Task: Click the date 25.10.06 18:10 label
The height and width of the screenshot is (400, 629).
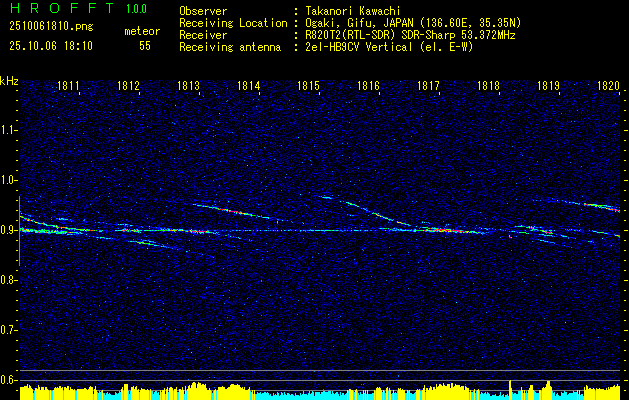Action: point(51,46)
